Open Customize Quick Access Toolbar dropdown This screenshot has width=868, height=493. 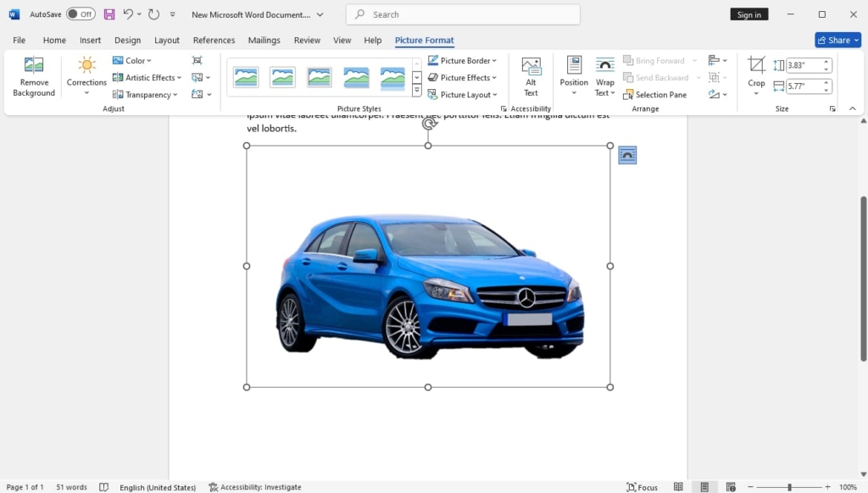pos(173,14)
